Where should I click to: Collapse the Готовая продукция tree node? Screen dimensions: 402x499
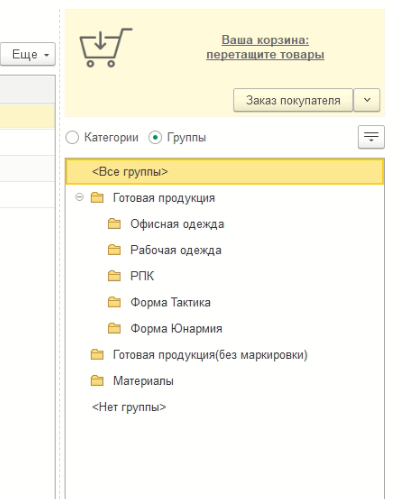79,197
